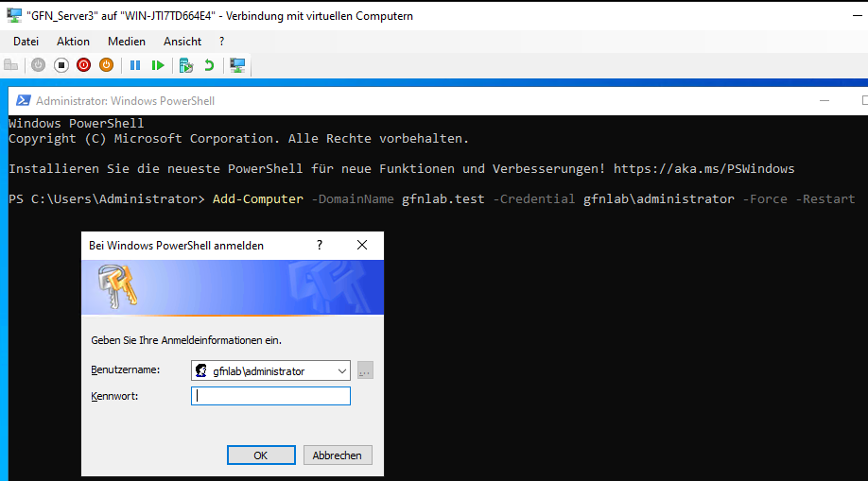Image resolution: width=868 pixels, height=481 pixels.
Task: Click the PowerShell icon in window title
Action: pyautogui.click(x=22, y=101)
